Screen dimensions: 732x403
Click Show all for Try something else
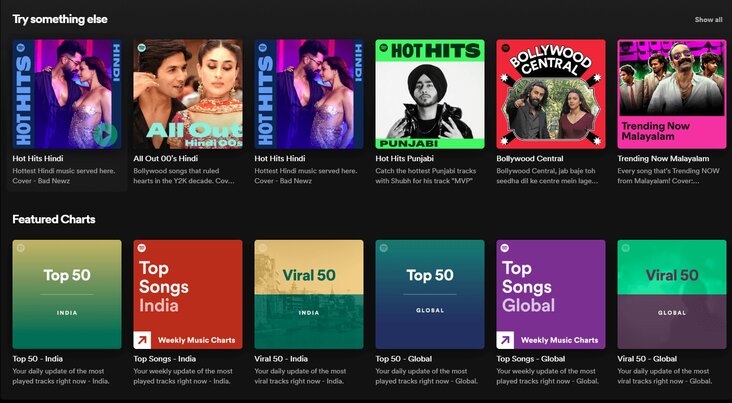tap(709, 20)
